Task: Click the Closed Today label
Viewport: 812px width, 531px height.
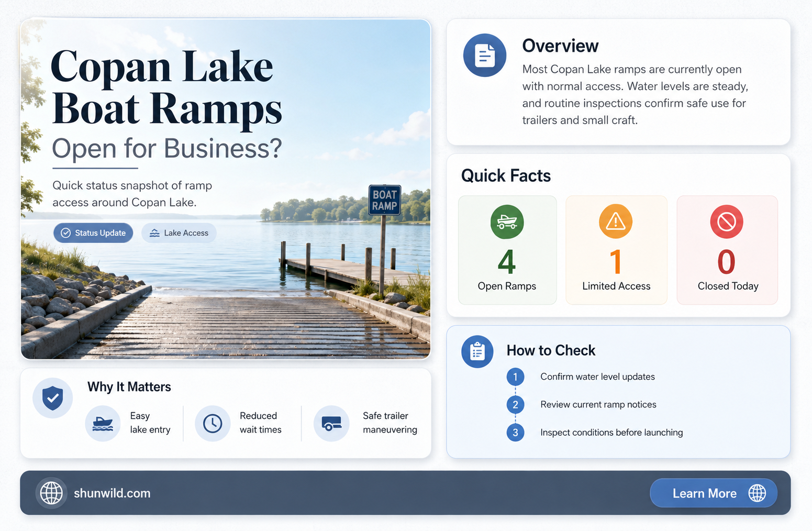Action: point(728,286)
